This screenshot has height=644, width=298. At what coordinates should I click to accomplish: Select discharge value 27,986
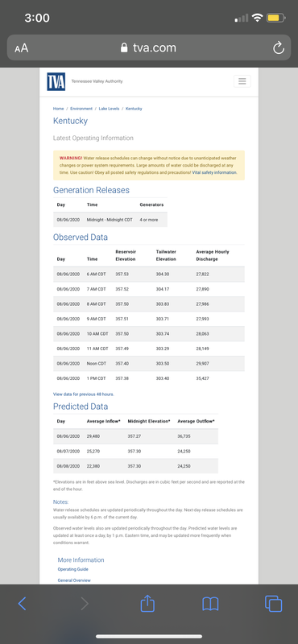[x=203, y=304]
